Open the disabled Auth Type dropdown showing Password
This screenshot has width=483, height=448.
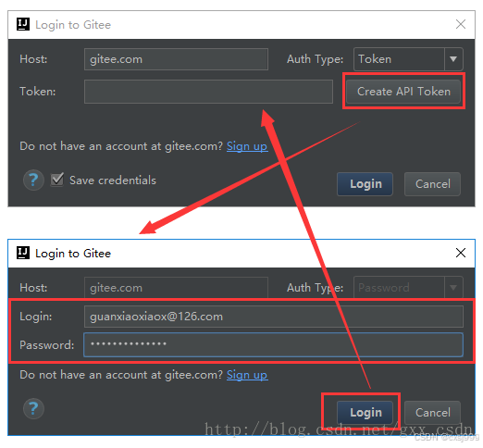408,288
